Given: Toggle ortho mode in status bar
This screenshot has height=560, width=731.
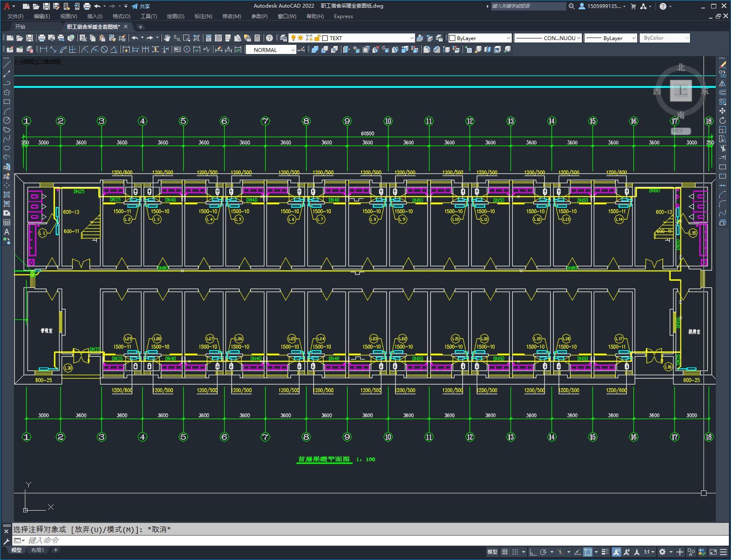Looking at the screenshot, I should pos(533,552).
